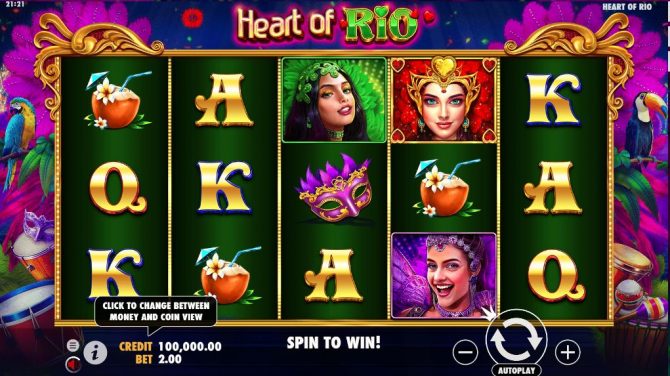
Task: Click the purple laughing dancer symbol
Action: pos(444,276)
